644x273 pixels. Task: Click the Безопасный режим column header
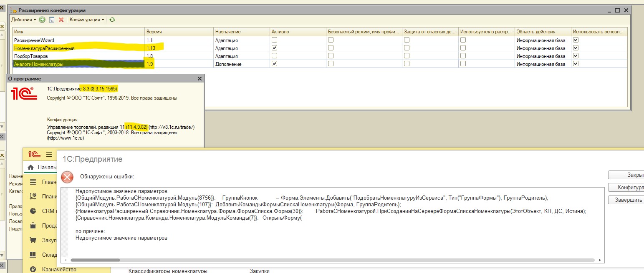point(364,32)
